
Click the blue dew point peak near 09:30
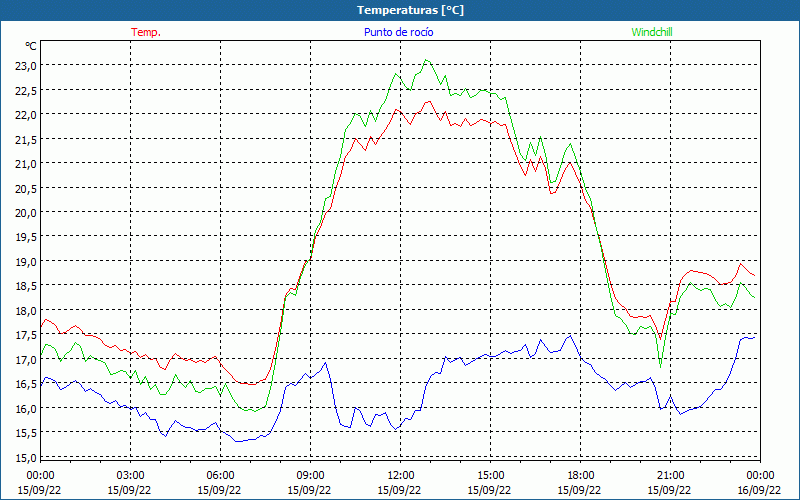(x=326, y=363)
